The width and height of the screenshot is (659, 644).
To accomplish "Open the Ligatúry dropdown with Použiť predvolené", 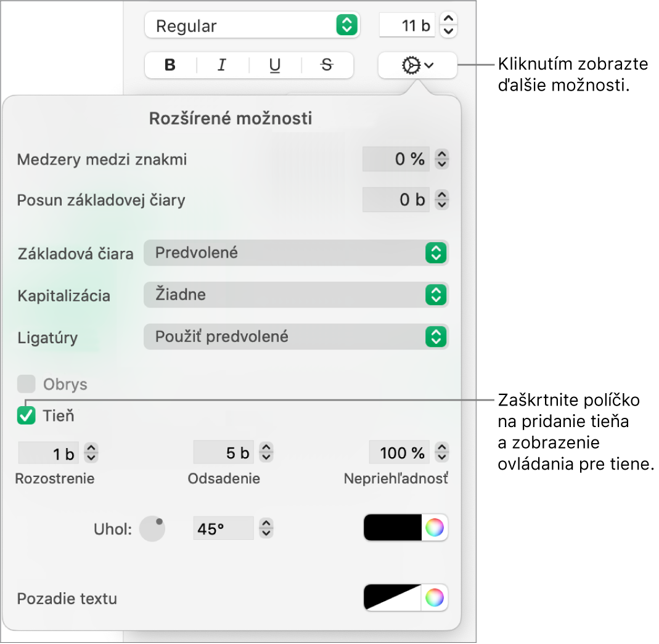I will click(x=296, y=337).
